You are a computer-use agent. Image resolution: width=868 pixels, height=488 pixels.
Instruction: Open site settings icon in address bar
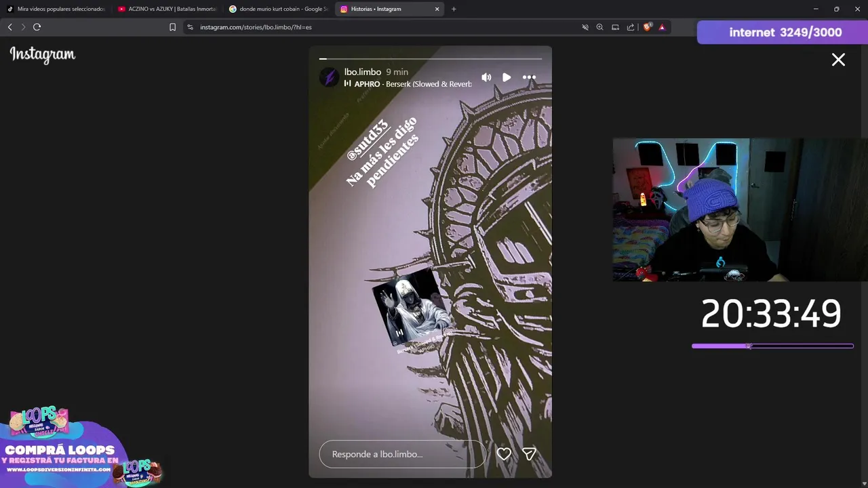click(190, 27)
